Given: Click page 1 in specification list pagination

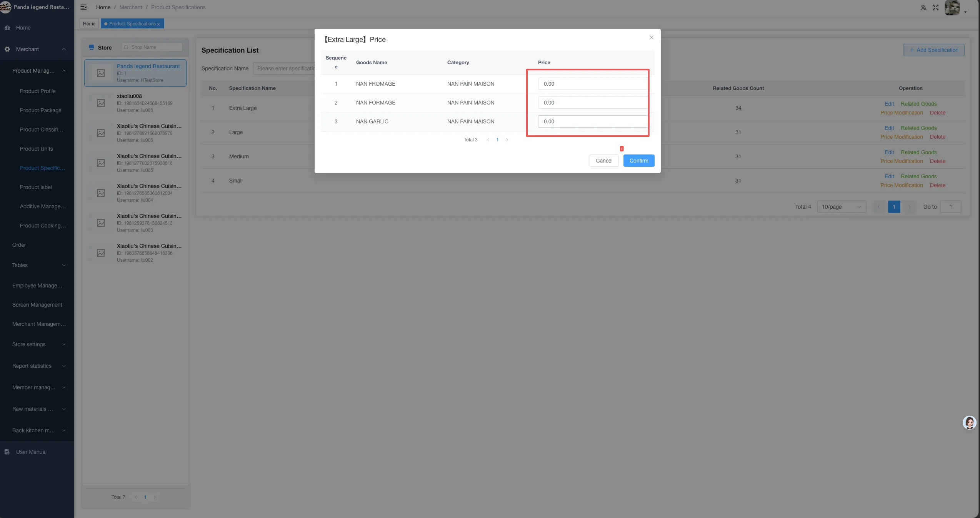Looking at the screenshot, I should pyautogui.click(x=894, y=207).
